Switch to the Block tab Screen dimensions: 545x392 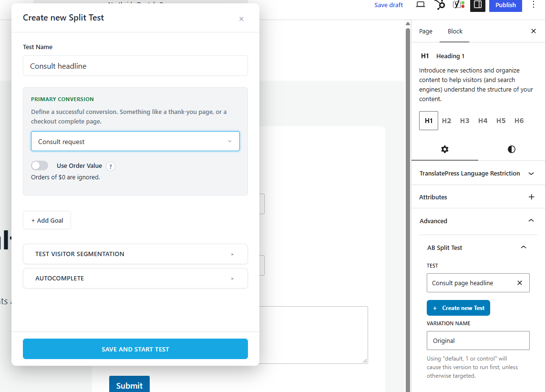coord(454,31)
